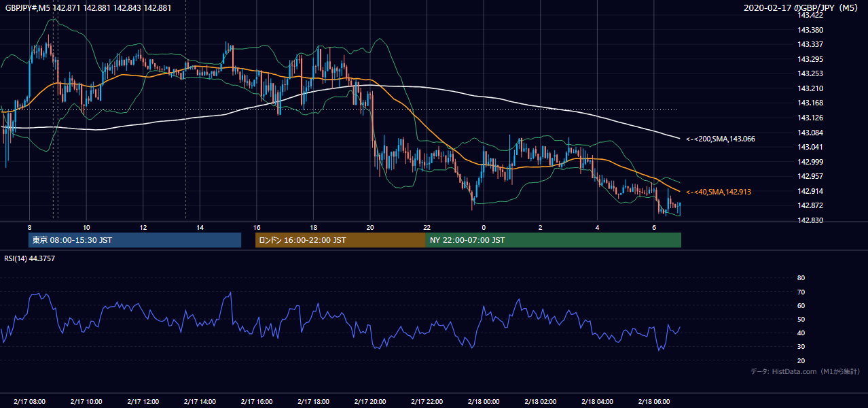This screenshot has width=868, height=408.
Task: Click the hour 22 tick on price chart
Action: 427,227
